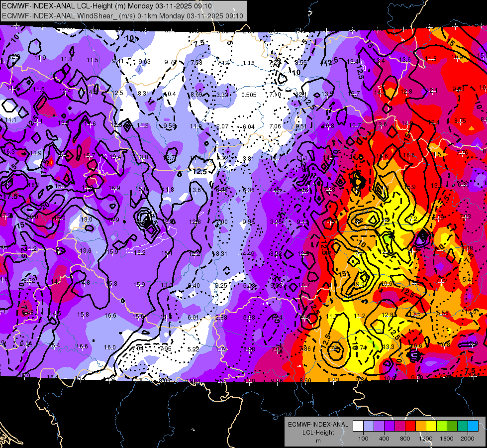Click the contour label 20
Screen dimensions: 487x448
click(45, 206)
